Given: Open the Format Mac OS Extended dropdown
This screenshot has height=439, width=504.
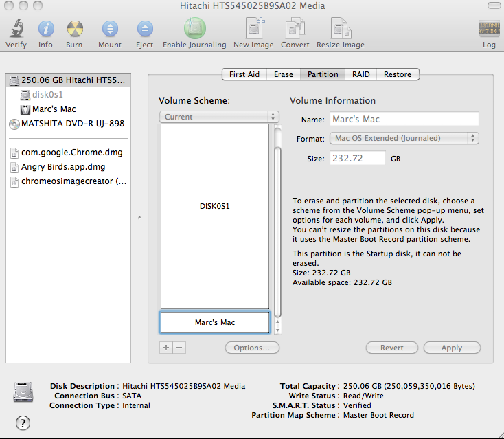Looking at the screenshot, I should click(404, 138).
